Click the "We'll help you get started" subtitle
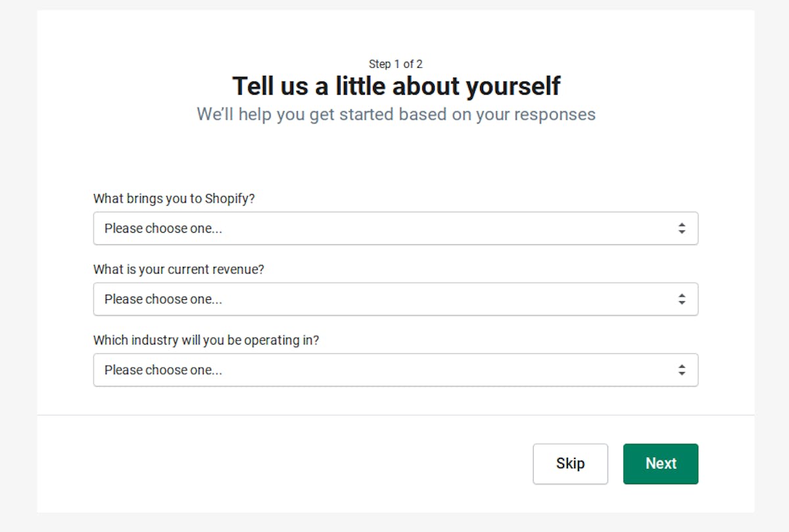 click(x=396, y=114)
